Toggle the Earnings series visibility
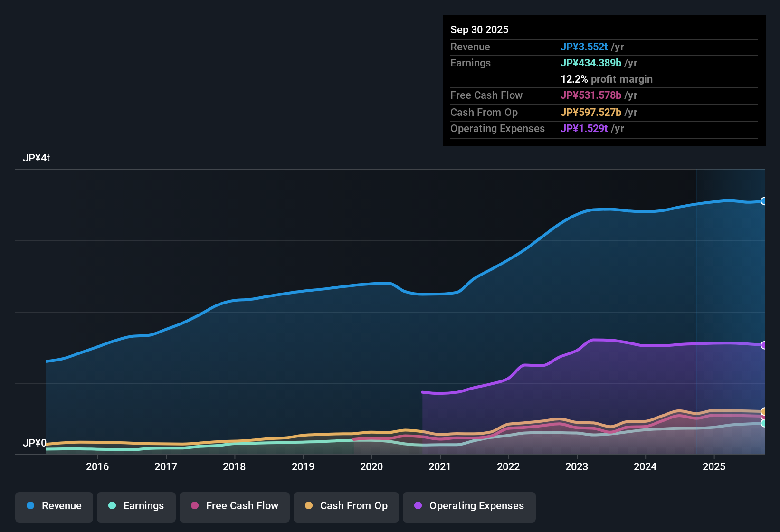The image size is (780, 532). (x=136, y=506)
